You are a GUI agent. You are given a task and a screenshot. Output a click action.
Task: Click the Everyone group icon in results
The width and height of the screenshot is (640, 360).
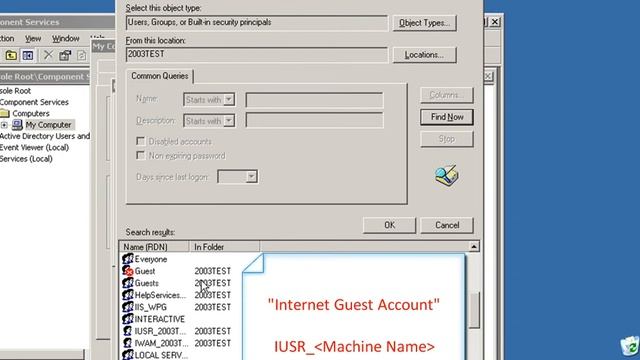click(x=128, y=259)
